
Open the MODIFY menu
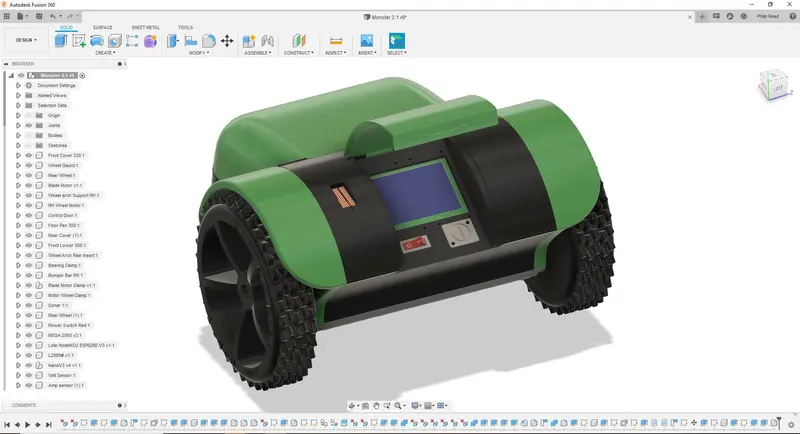(198, 53)
